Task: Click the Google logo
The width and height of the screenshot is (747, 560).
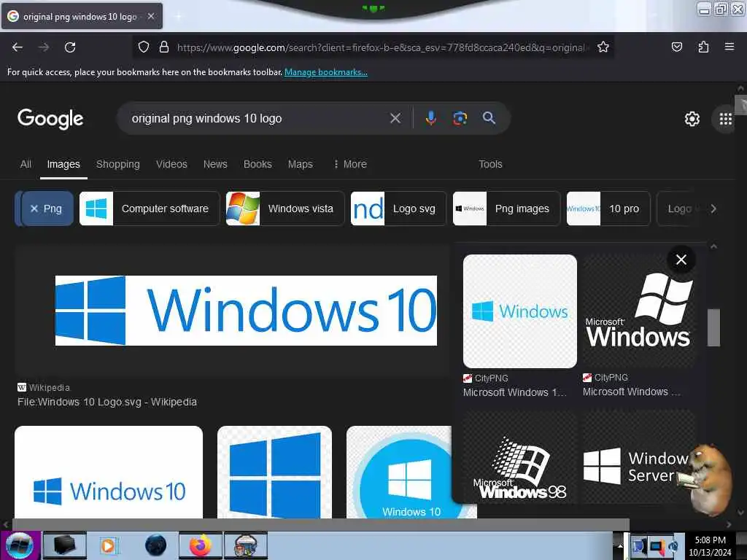Action: point(50,119)
